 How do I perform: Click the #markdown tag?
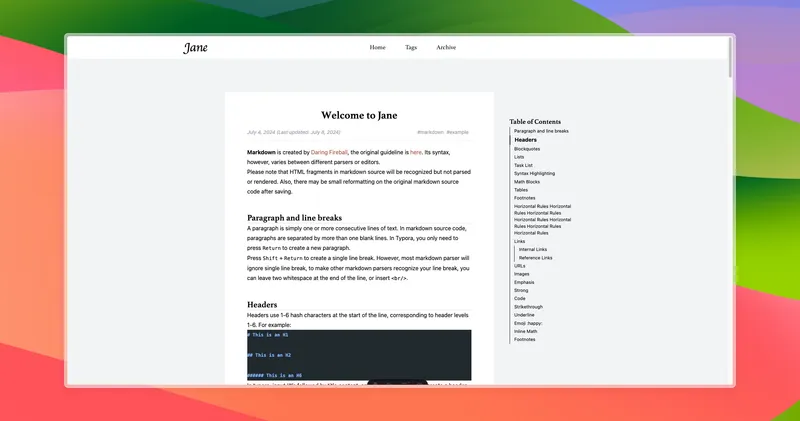pos(430,132)
